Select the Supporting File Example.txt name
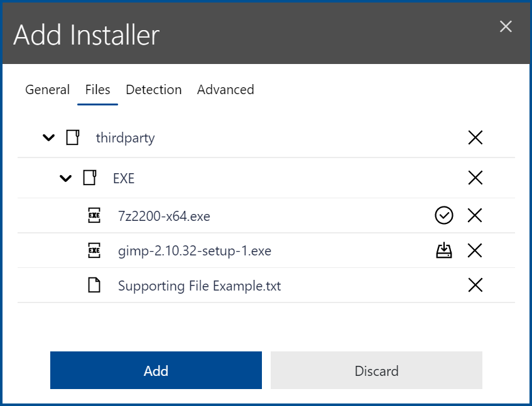 [x=200, y=286]
